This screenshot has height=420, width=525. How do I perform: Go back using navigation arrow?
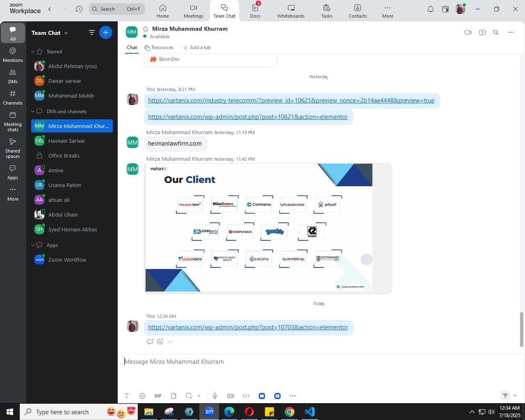pyautogui.click(x=50, y=9)
